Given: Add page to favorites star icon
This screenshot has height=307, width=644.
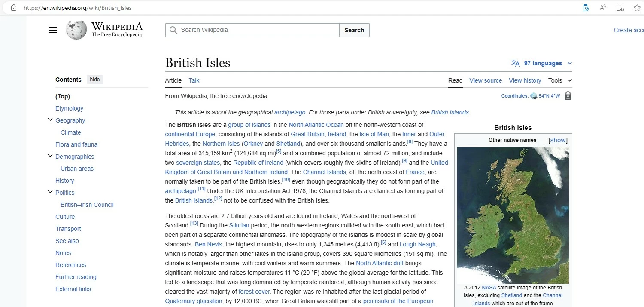Looking at the screenshot, I should click(x=637, y=8).
